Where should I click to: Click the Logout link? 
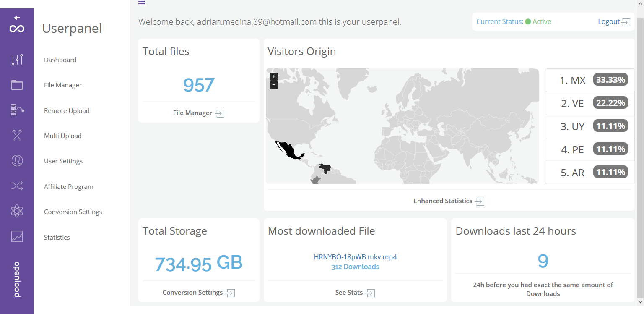click(x=613, y=22)
